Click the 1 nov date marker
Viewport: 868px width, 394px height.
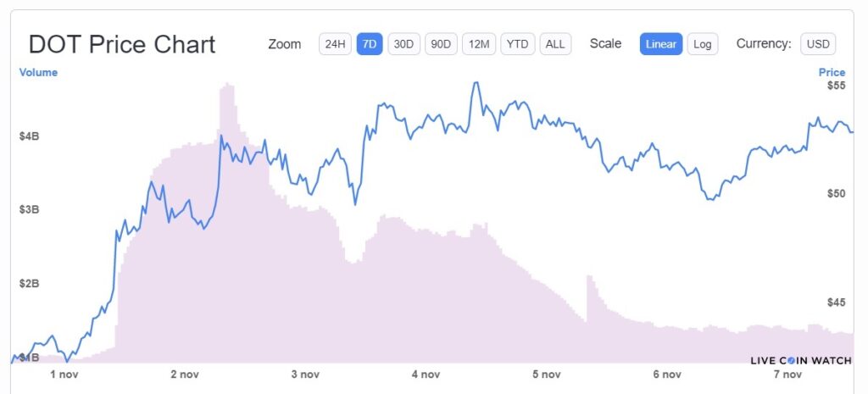coord(64,375)
